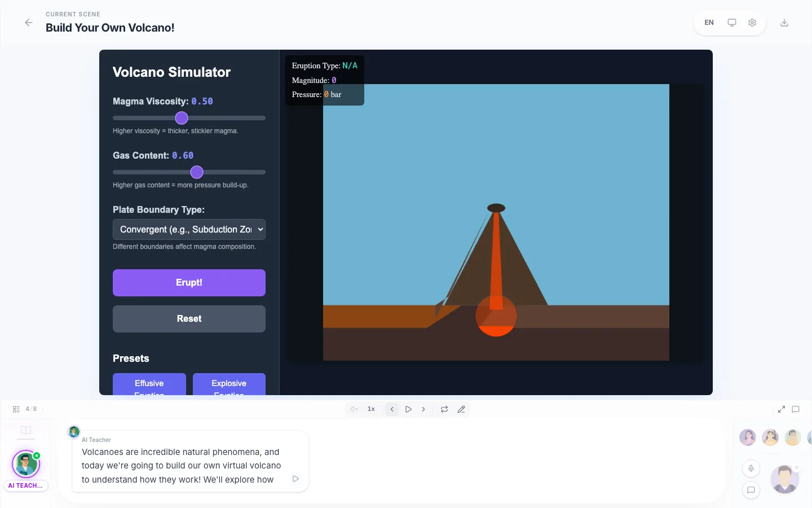Toggle the muted speaker icon
This screenshot has width=812, height=508.
tap(354, 409)
